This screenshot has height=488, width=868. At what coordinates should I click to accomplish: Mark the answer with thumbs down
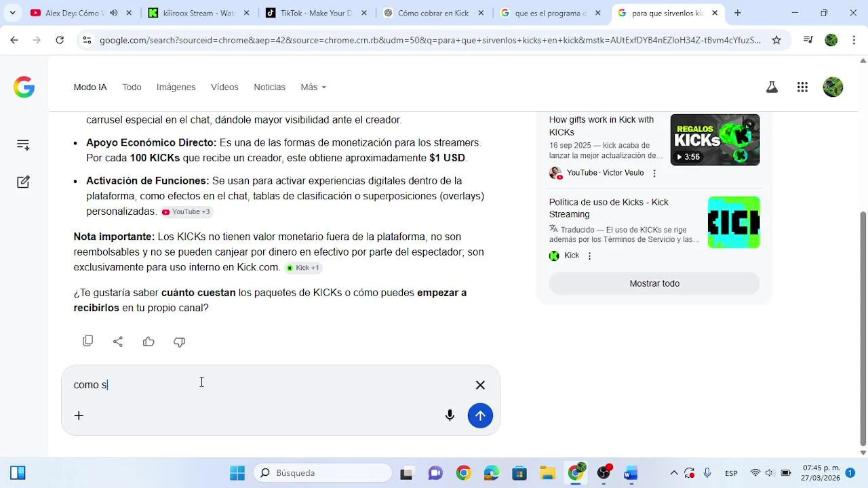click(x=179, y=342)
